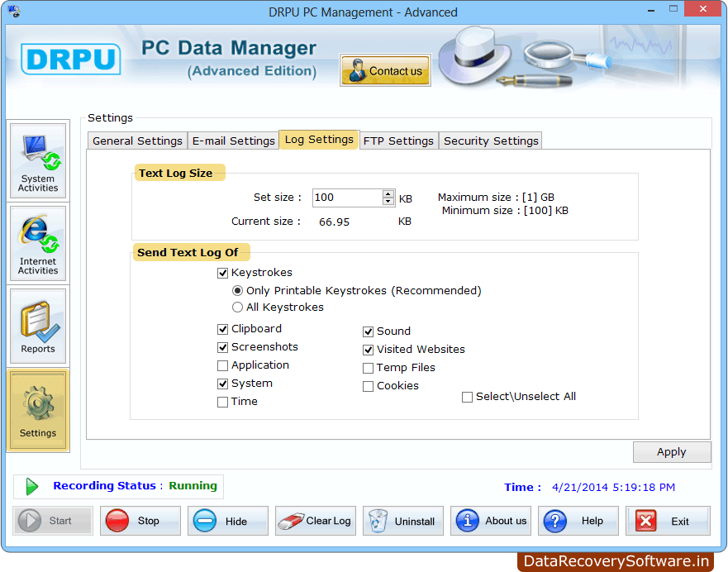This screenshot has width=728, height=572.
Task: Click the 'PC Data Manager' title text
Action: tap(229, 48)
